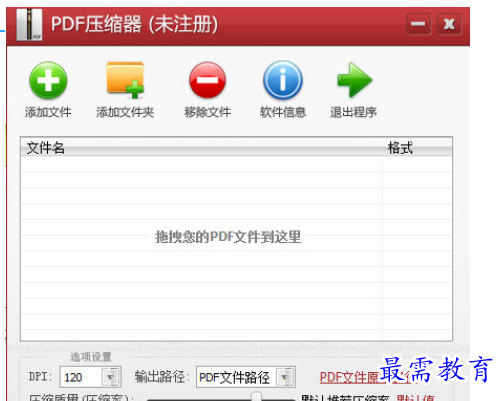
Task: Open the DPI 120 dropdown
Action: pyautogui.click(x=111, y=377)
